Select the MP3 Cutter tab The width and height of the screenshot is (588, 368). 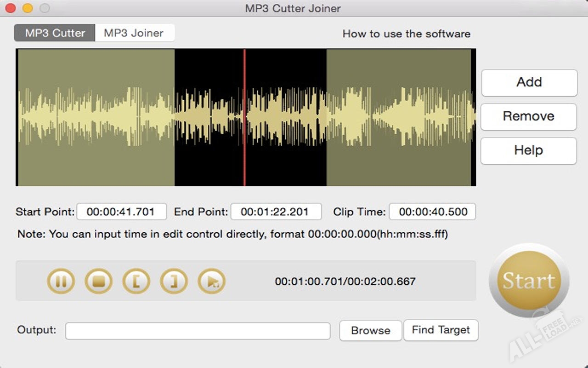(x=55, y=33)
